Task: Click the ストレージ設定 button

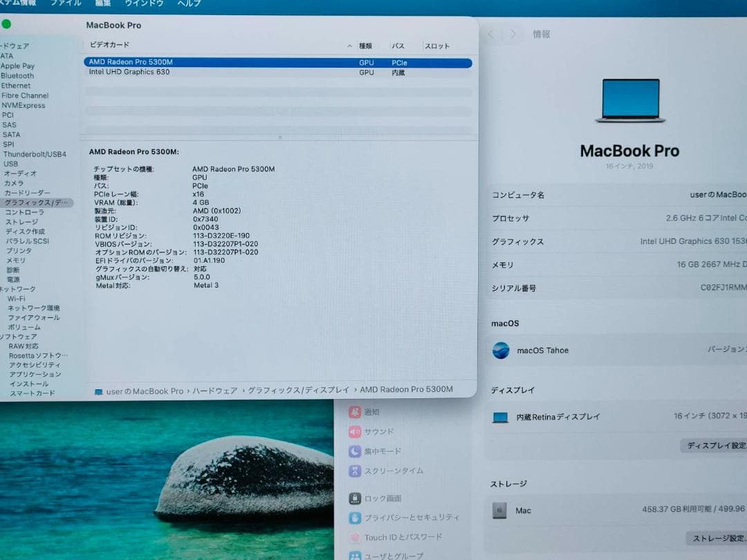Action: click(x=717, y=539)
